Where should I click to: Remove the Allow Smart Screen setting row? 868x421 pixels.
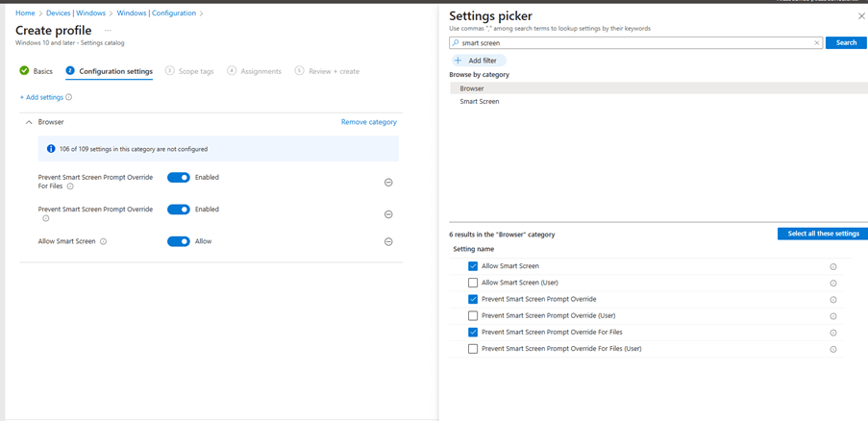(388, 242)
